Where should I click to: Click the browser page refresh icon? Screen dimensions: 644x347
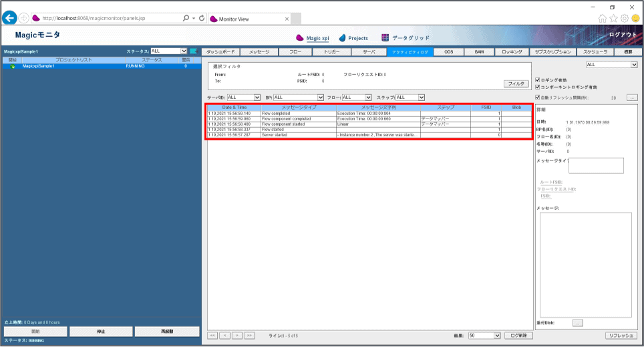[201, 18]
